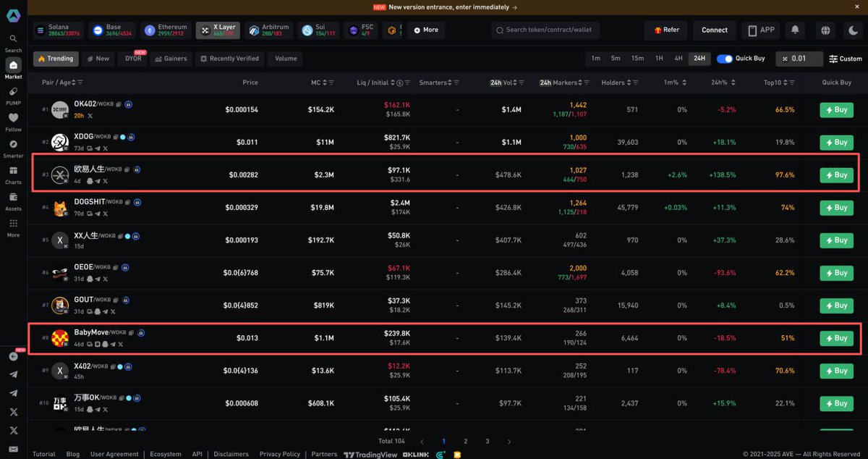Buy the XDOG token
Viewport: 868px width, 459px height.
[836, 143]
